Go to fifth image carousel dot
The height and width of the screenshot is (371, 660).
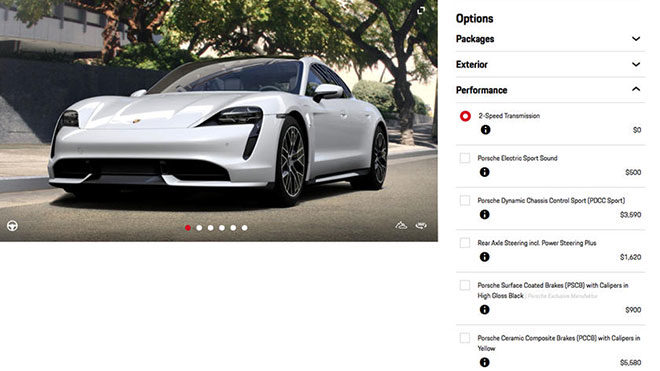[233, 228]
